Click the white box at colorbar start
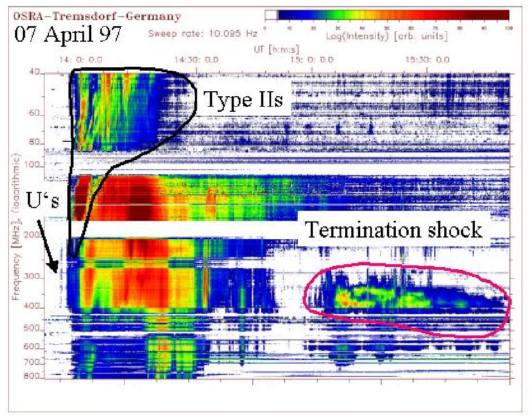530x420 pixels. (271, 15)
